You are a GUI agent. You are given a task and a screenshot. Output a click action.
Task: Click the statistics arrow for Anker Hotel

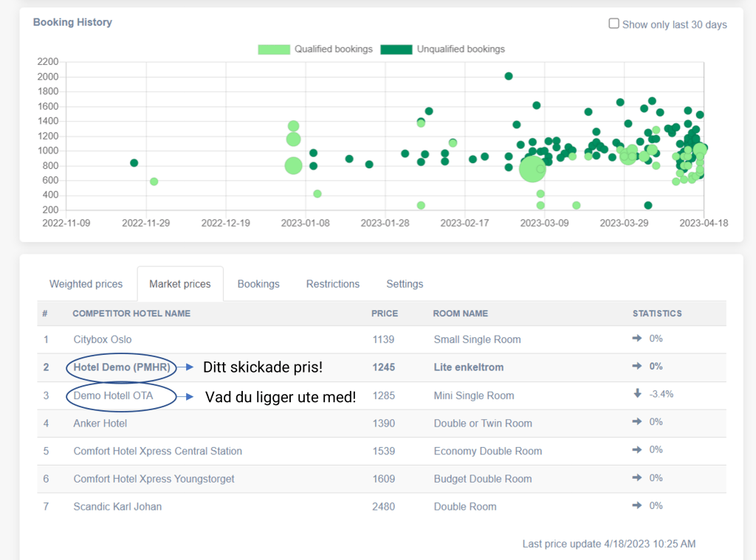coord(638,422)
